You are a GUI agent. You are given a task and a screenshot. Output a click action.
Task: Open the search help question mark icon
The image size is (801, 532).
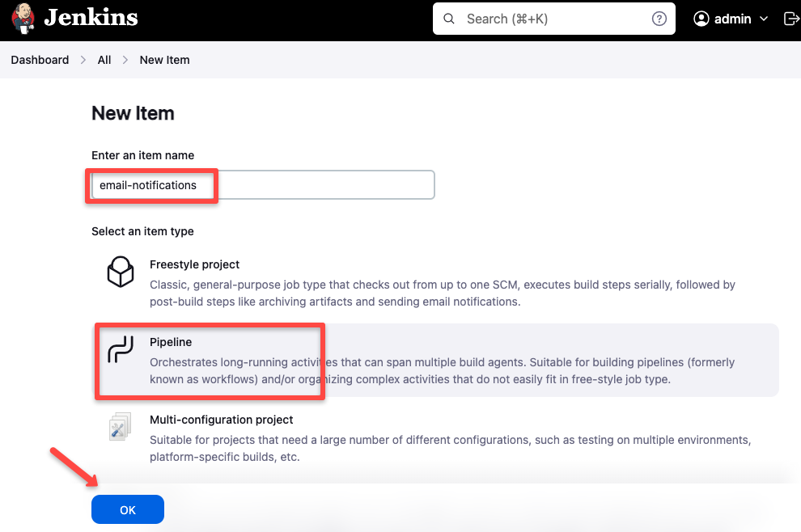tap(659, 19)
